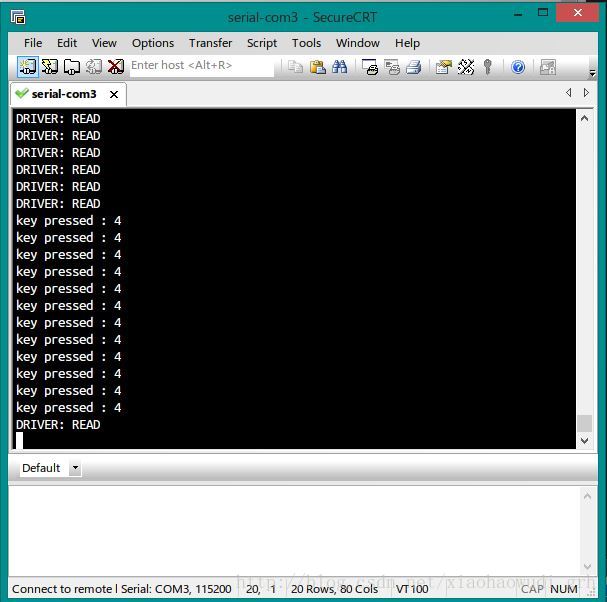The width and height of the screenshot is (607, 602).
Task: Open Global Options toolbar icon
Action: tap(466, 67)
